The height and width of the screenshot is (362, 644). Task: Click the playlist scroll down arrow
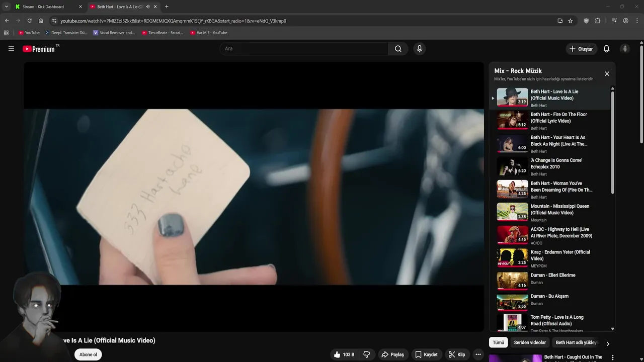[612, 329]
